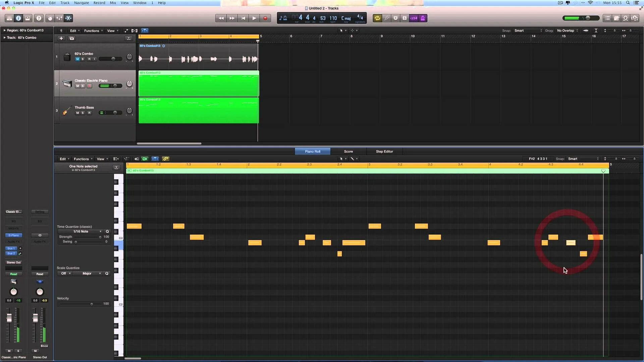Open the Library panel icon
Image resolution: width=644 pixels, height=362 pixels.
[9, 18]
